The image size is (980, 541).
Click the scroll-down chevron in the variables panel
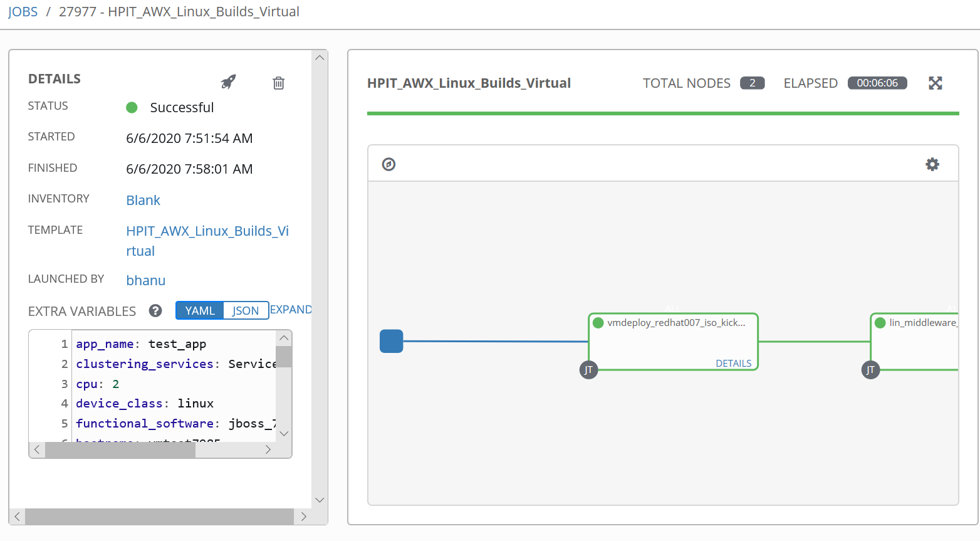pyautogui.click(x=284, y=433)
